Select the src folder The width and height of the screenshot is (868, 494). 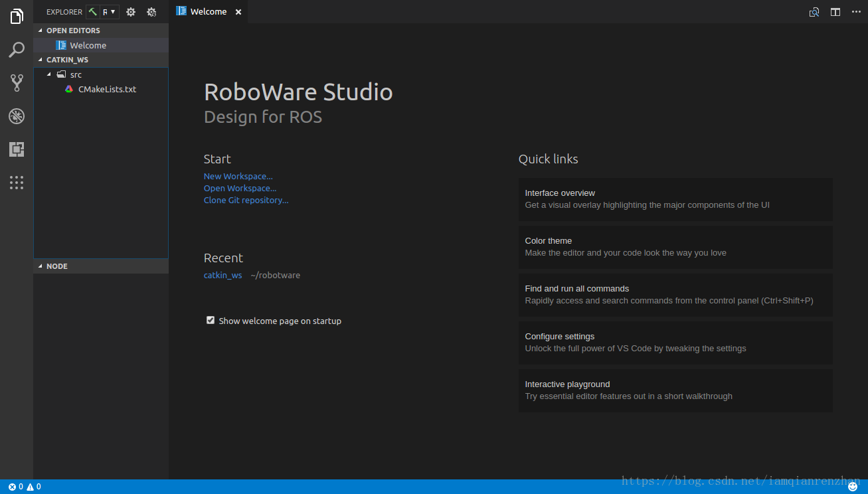click(101, 74)
